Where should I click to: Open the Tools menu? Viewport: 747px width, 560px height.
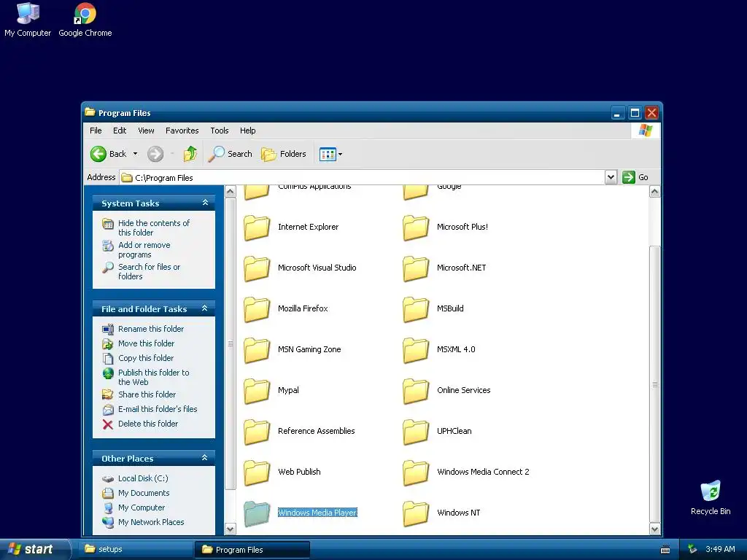click(x=219, y=131)
